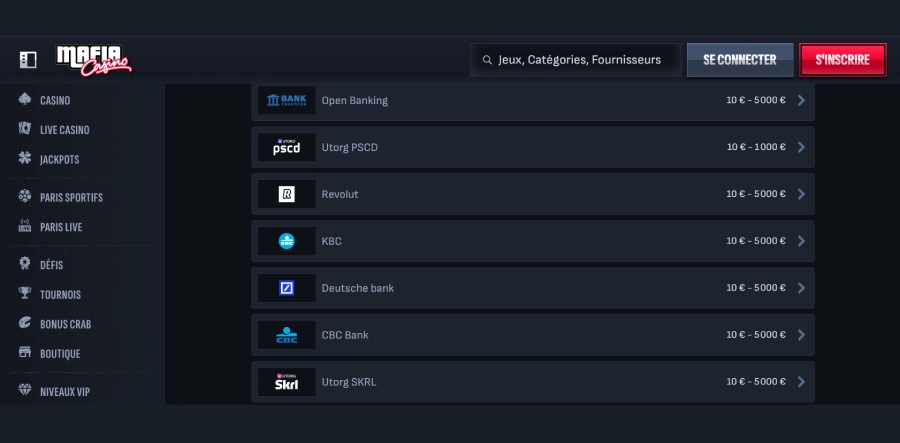Screen dimensions: 900x443
Task: Toggle the sidebar collapse icon
Action: point(28,60)
